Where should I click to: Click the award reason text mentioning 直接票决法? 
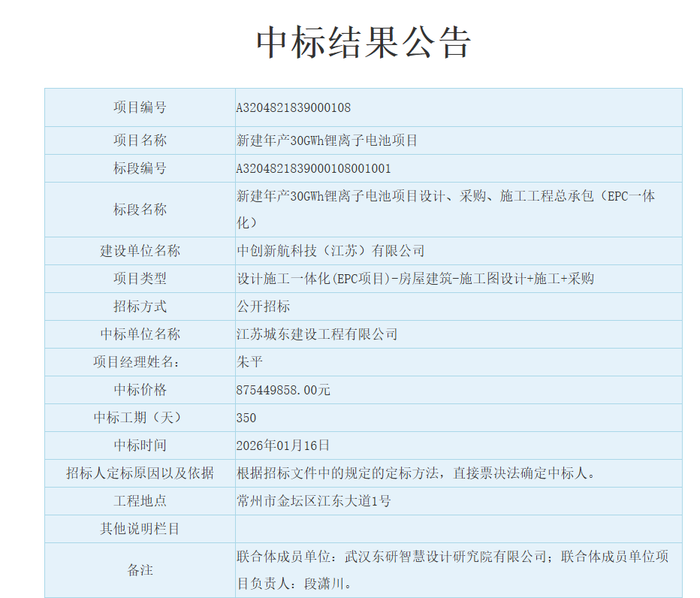click(x=415, y=473)
